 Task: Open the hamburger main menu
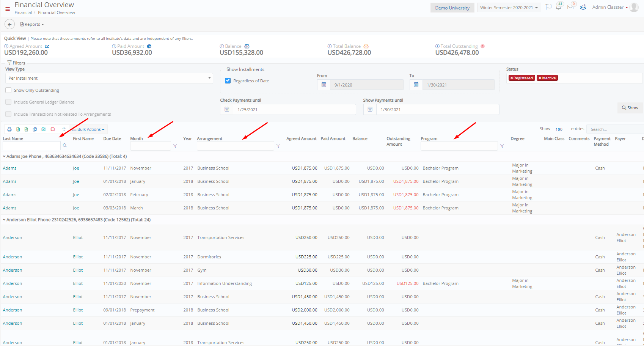[x=8, y=9]
